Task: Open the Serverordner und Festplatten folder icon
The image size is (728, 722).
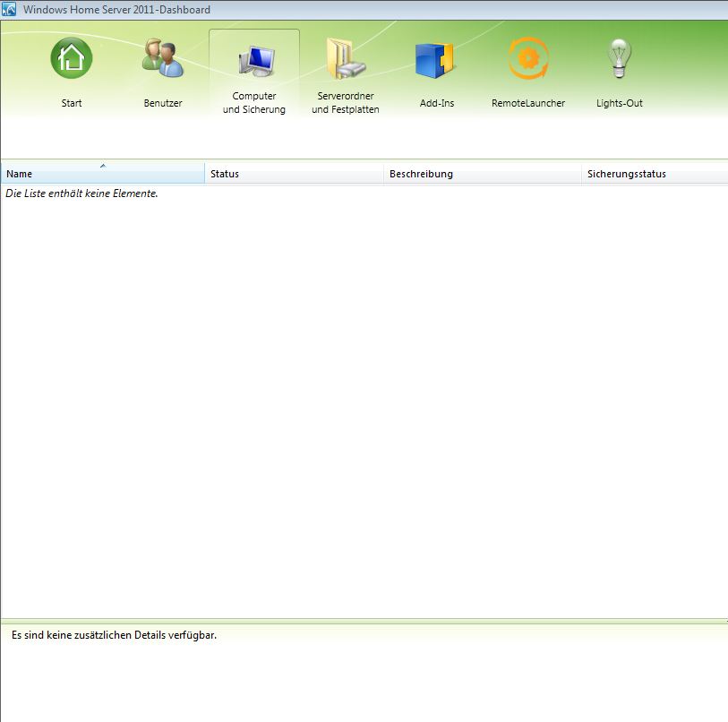Action: point(346,58)
